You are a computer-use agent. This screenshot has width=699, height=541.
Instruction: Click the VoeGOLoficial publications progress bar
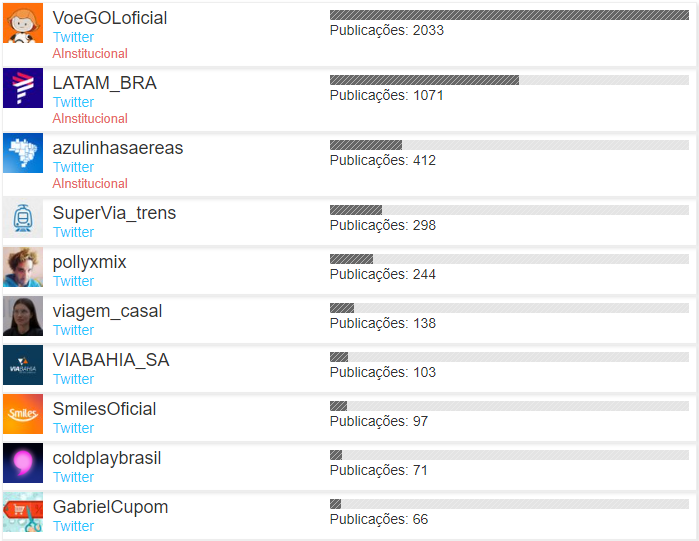(509, 15)
